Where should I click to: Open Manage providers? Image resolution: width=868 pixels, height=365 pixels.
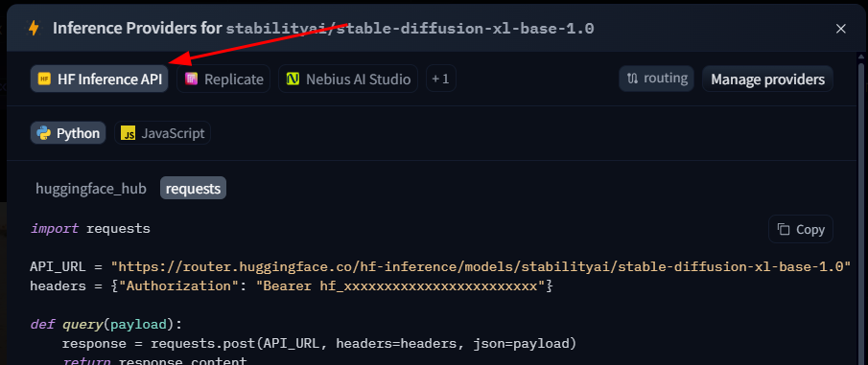click(x=768, y=80)
